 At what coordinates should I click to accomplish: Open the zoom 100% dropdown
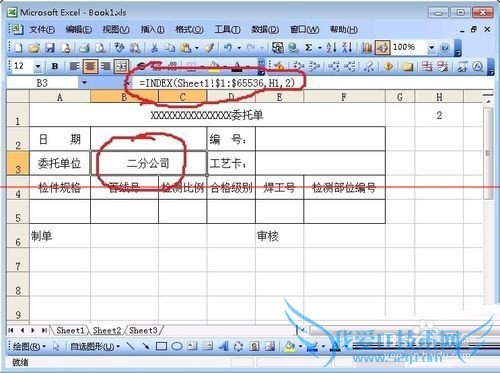pos(431,48)
